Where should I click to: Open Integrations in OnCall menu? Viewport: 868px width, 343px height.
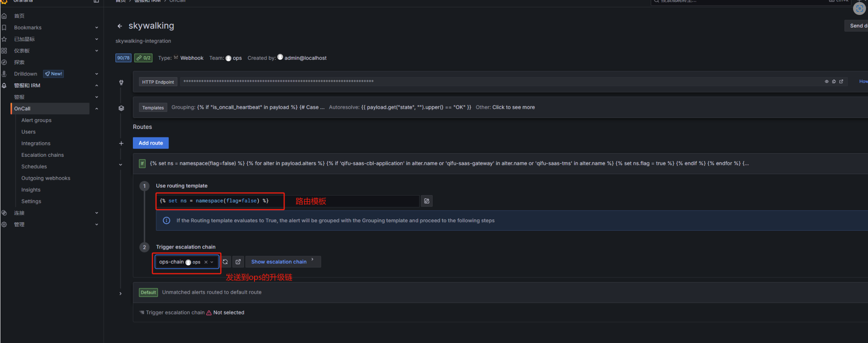[36, 143]
